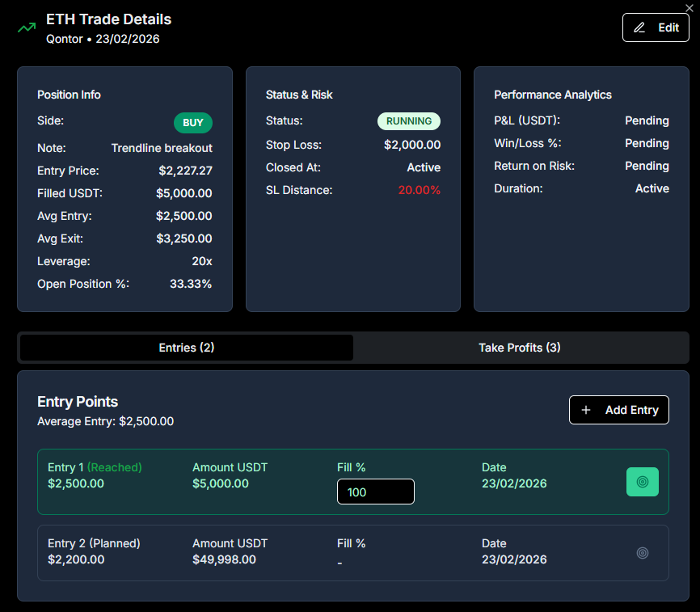
Task: Select the pencil icon inside the Edit button
Action: (641, 27)
